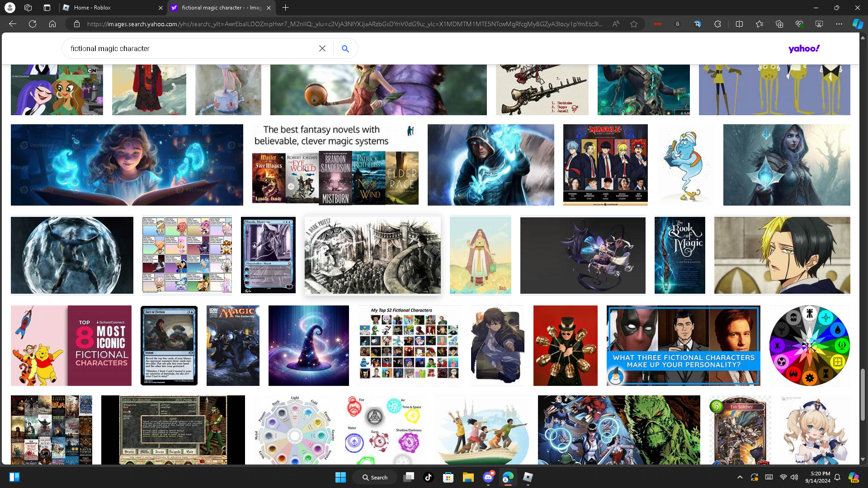The image size is (868, 488).
Task: Open a new browser tab
Action: point(285,8)
